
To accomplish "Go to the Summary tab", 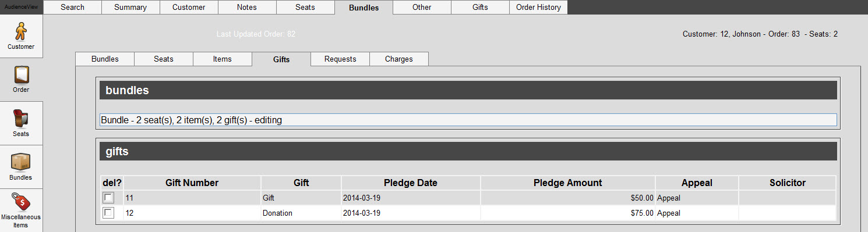I will (x=130, y=7).
